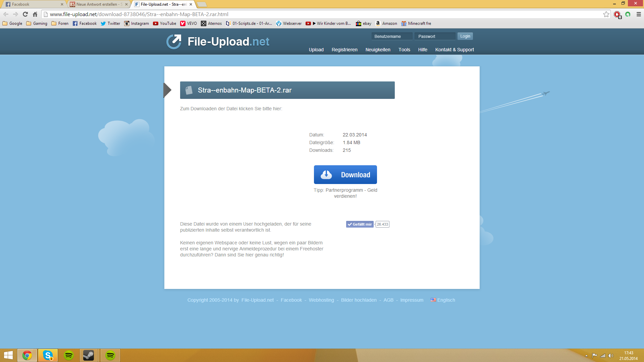This screenshot has width=644, height=362.
Task: Open the Amazon bookmark
Action: pyautogui.click(x=386, y=23)
